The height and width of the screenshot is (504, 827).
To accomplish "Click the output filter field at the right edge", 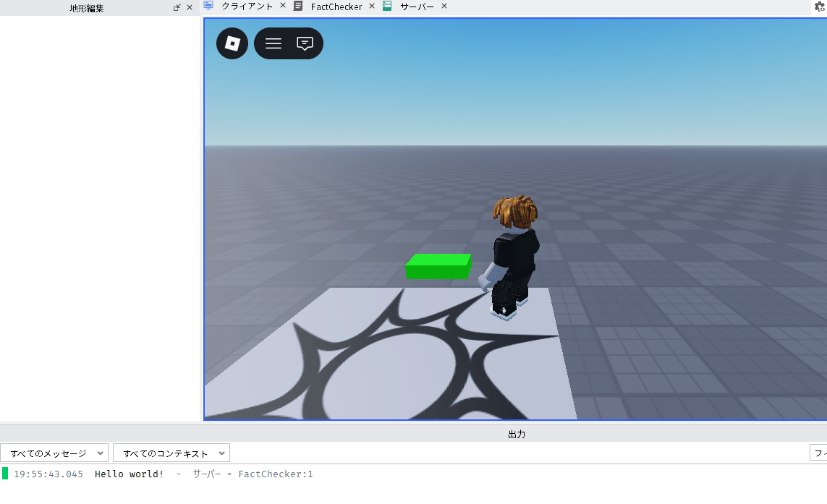I will click(x=818, y=453).
